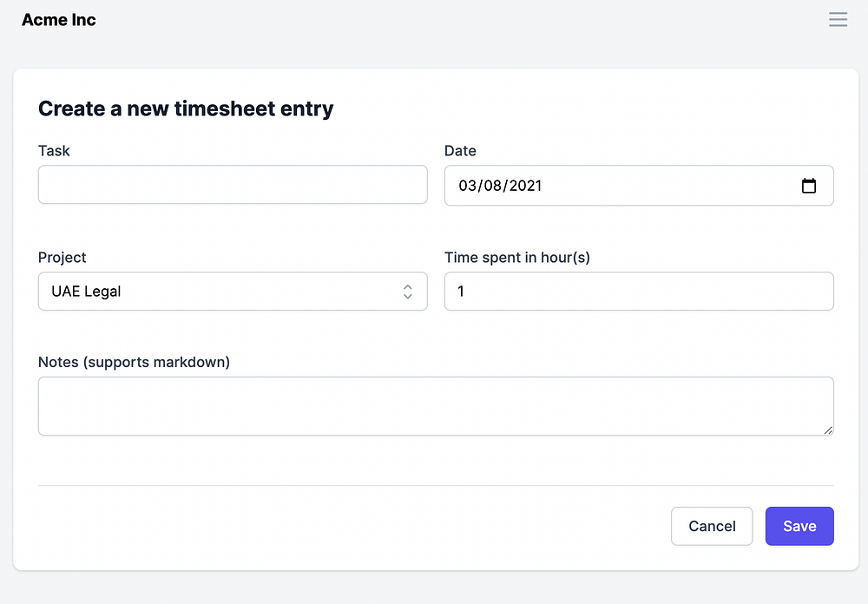This screenshot has height=604, width=868.
Task: Open the hamburger menu icon
Action: pos(838,20)
